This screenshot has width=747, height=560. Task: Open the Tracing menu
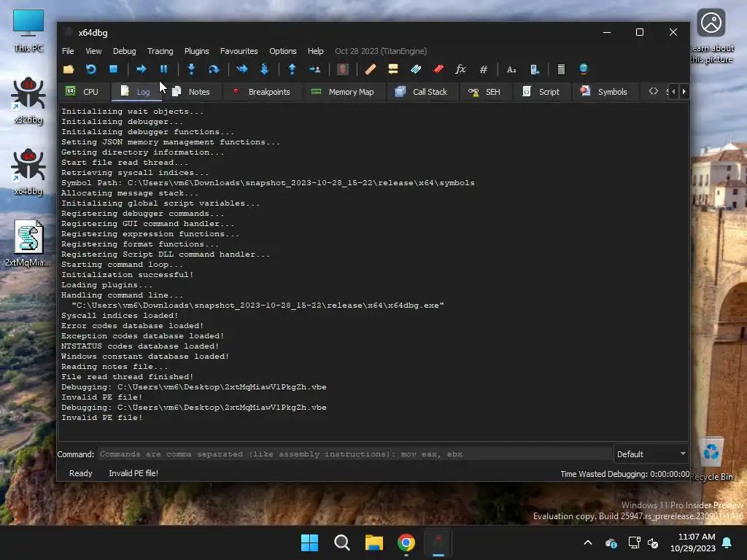point(160,51)
